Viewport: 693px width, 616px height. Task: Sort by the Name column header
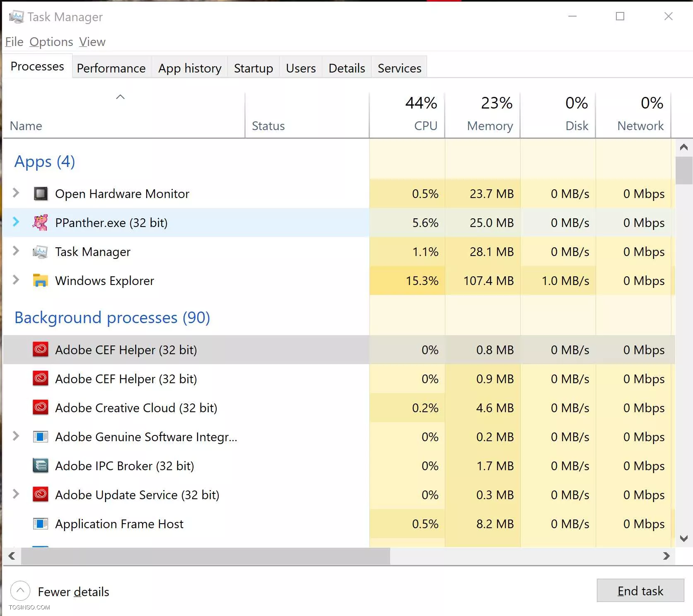pyautogui.click(x=124, y=115)
